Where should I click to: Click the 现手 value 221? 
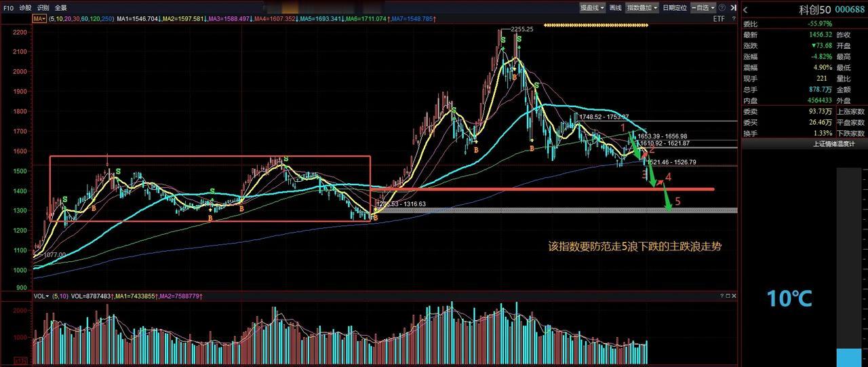click(x=822, y=78)
